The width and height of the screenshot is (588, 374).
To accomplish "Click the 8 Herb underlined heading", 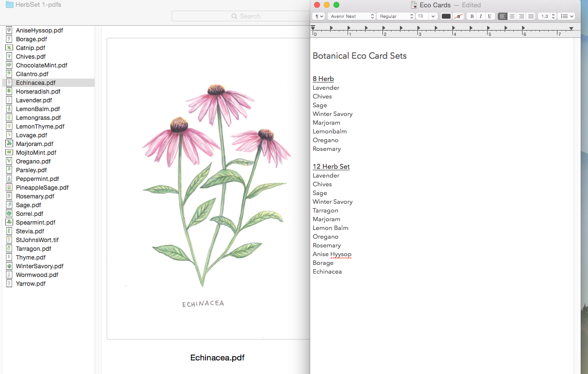I will [x=323, y=79].
